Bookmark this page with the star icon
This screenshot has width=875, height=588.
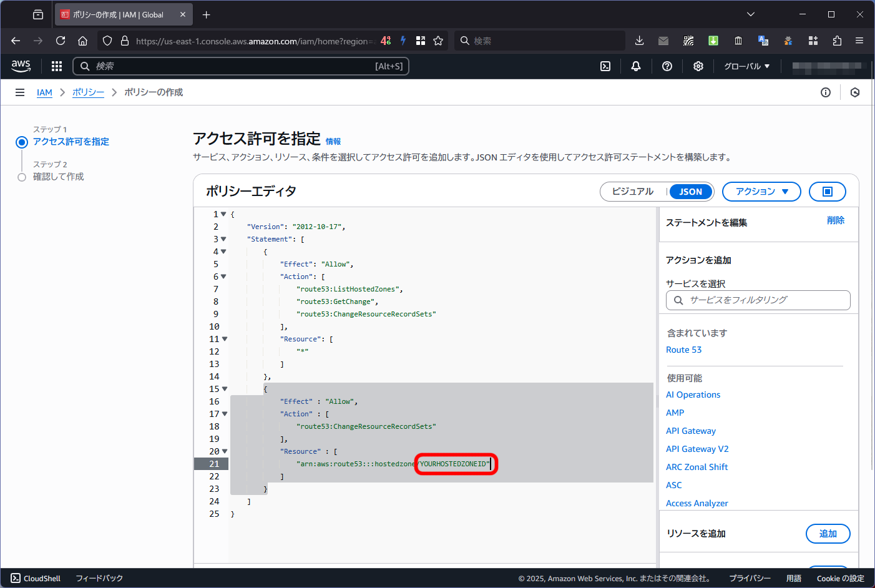click(x=438, y=41)
